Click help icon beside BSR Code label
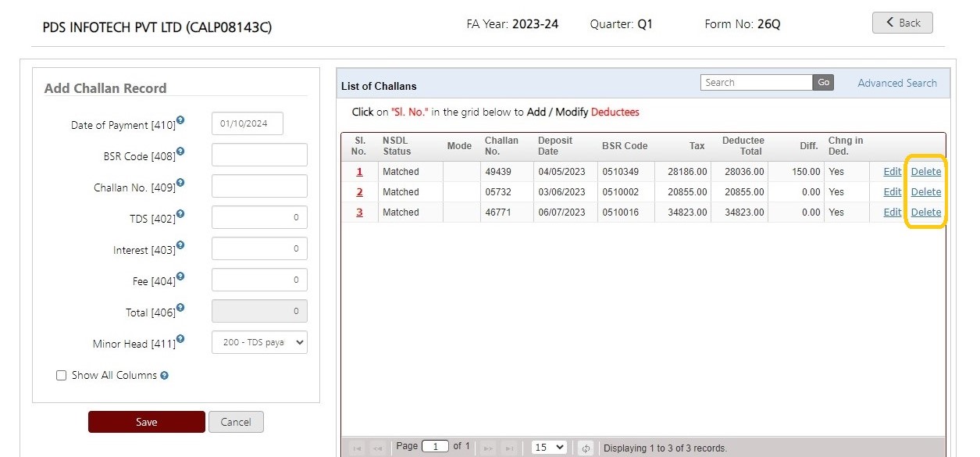The width and height of the screenshot is (980, 457). click(x=180, y=152)
